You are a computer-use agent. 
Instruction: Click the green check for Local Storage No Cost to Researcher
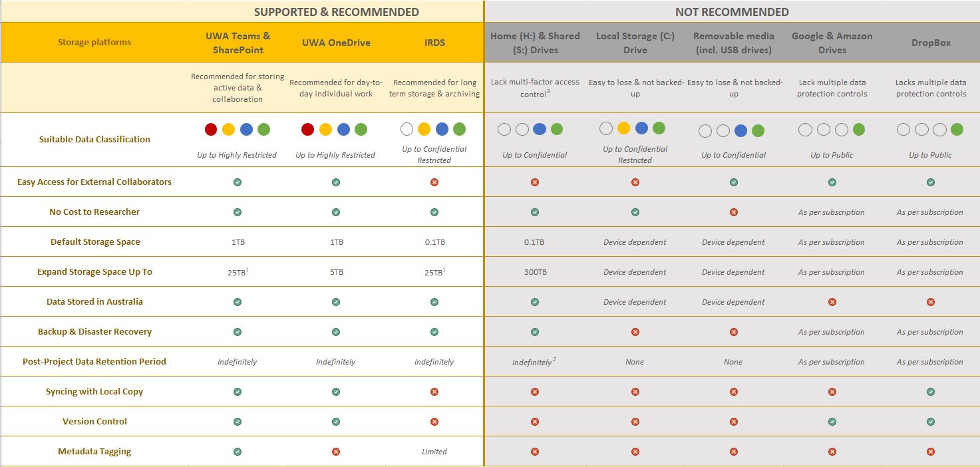pyautogui.click(x=635, y=212)
